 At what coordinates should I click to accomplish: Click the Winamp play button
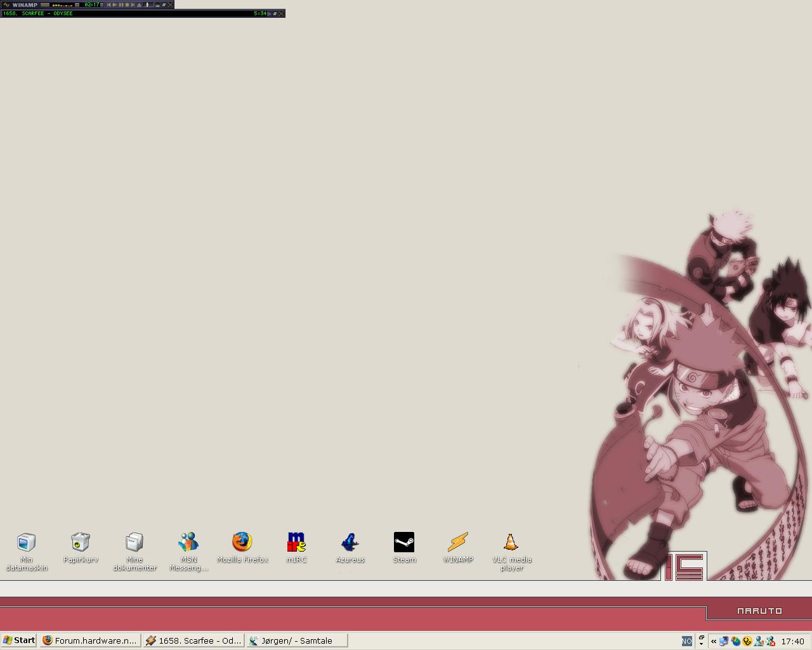coord(115,4)
